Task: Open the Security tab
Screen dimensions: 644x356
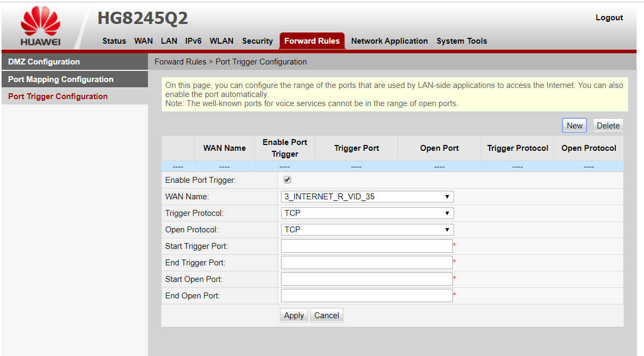Action: [257, 41]
